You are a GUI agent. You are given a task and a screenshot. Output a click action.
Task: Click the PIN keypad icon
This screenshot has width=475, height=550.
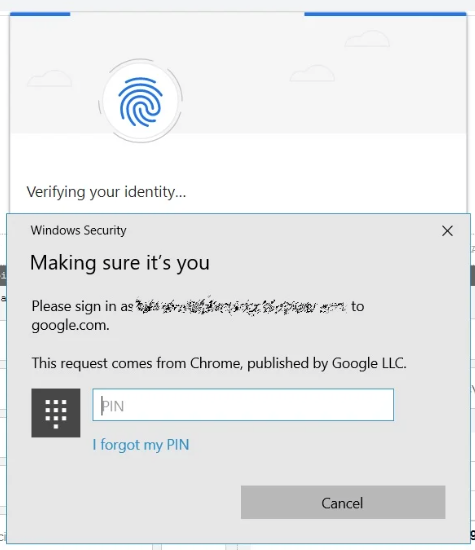56,413
